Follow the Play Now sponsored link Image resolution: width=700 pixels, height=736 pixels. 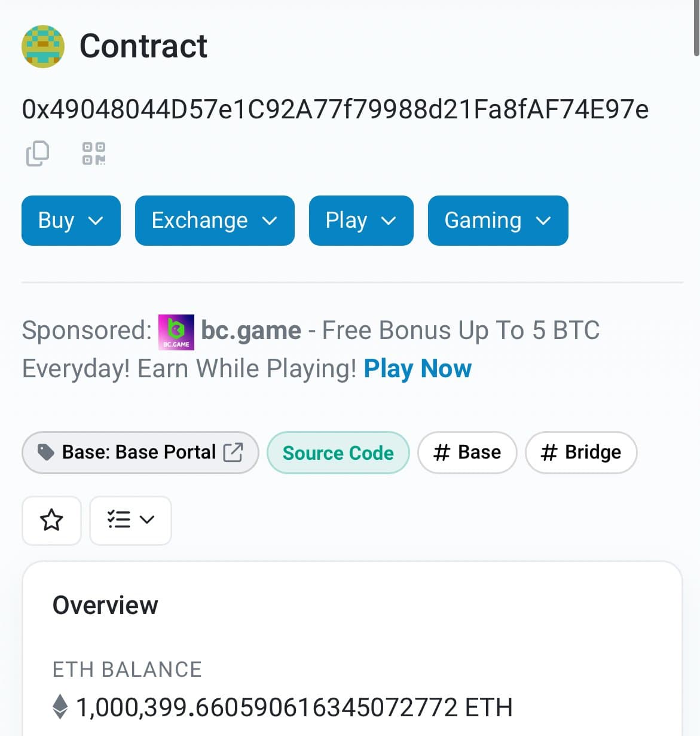point(417,369)
